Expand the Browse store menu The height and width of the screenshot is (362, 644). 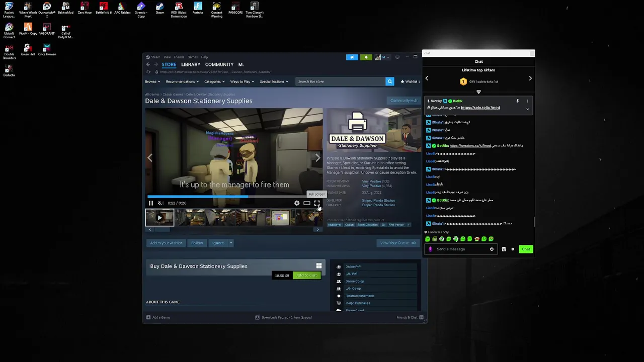pos(152,81)
